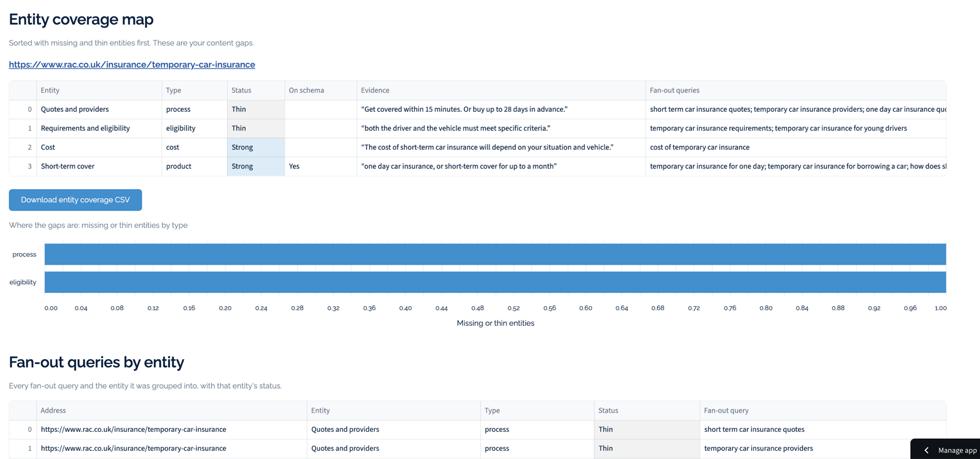Select evidence about cost of short-term insurance
The width and height of the screenshot is (980, 459).
501,148
